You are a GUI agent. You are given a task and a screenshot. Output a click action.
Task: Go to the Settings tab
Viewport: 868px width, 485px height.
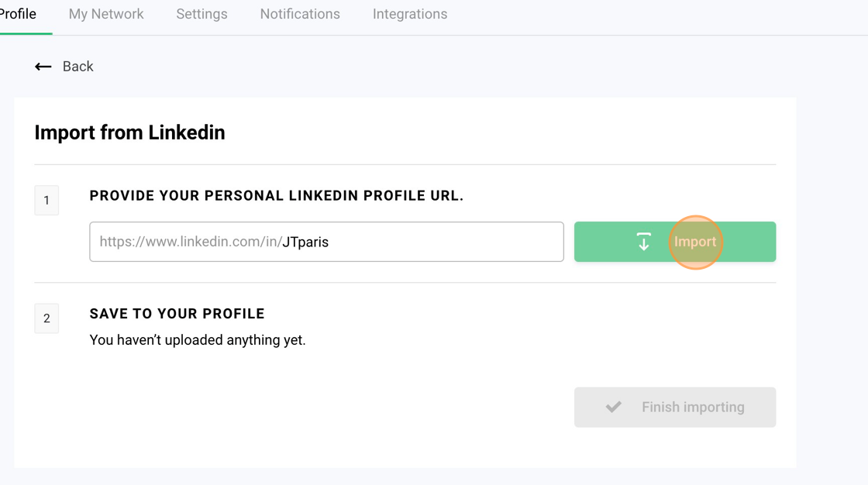201,14
